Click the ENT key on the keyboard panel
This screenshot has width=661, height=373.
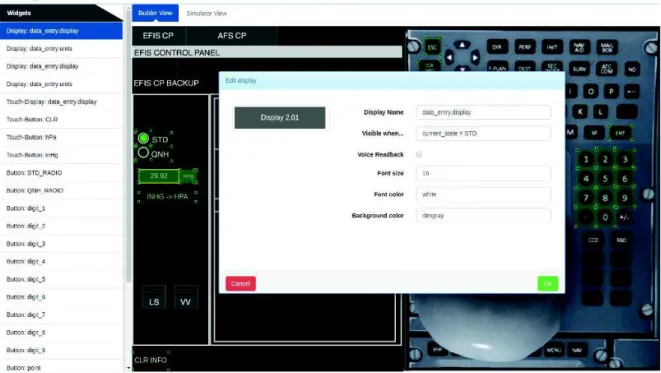620,133
